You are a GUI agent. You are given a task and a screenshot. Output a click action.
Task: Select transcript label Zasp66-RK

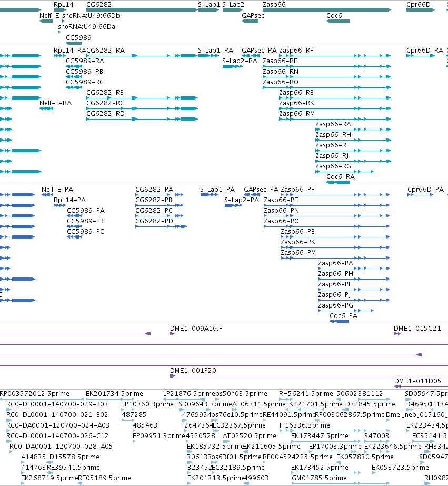pyautogui.click(x=297, y=103)
